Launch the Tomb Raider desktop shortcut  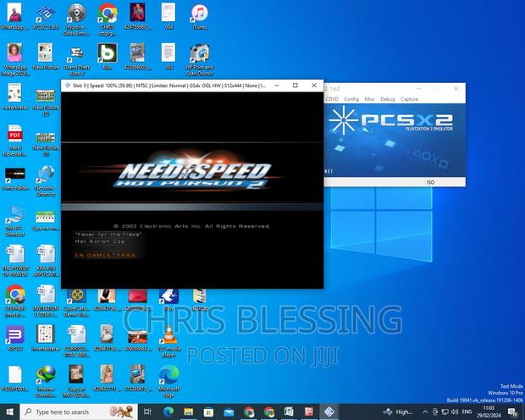click(15, 180)
